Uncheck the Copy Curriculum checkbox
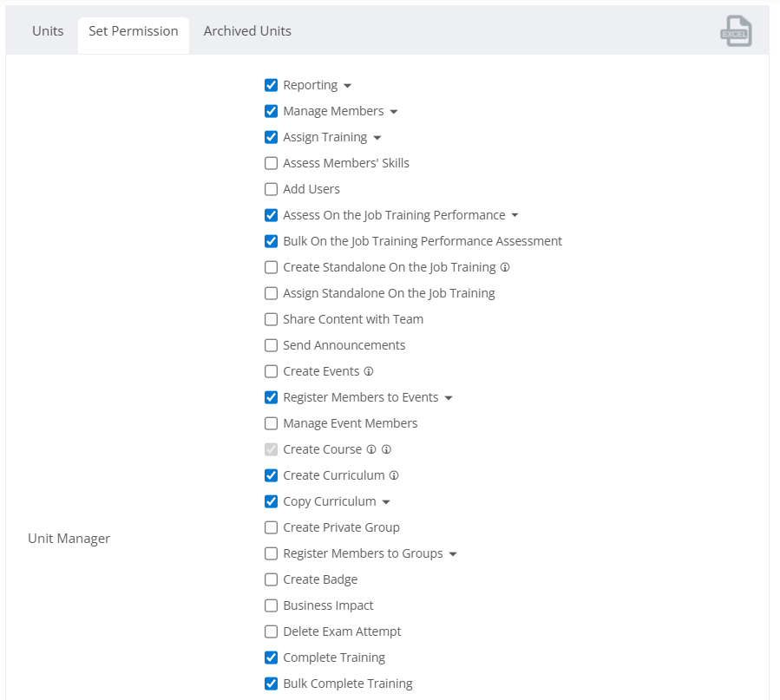780x700 pixels. [271, 501]
